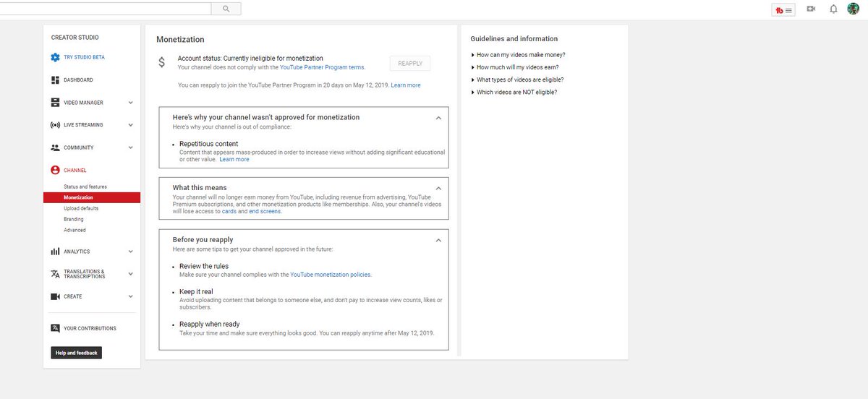Open the notifications bell

(x=833, y=9)
